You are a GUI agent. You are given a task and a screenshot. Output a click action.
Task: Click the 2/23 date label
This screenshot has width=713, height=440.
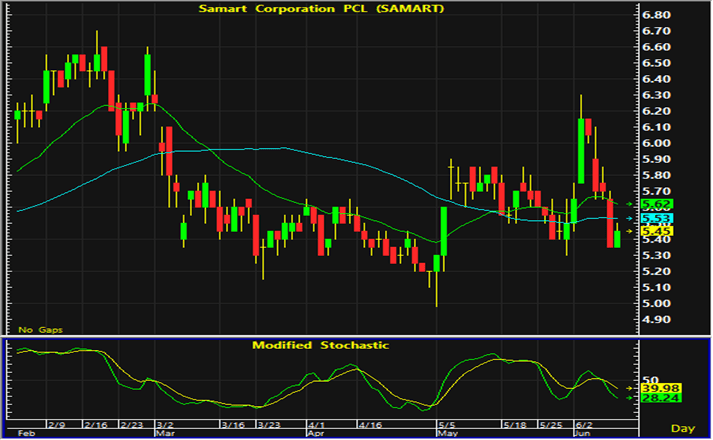click(132, 425)
